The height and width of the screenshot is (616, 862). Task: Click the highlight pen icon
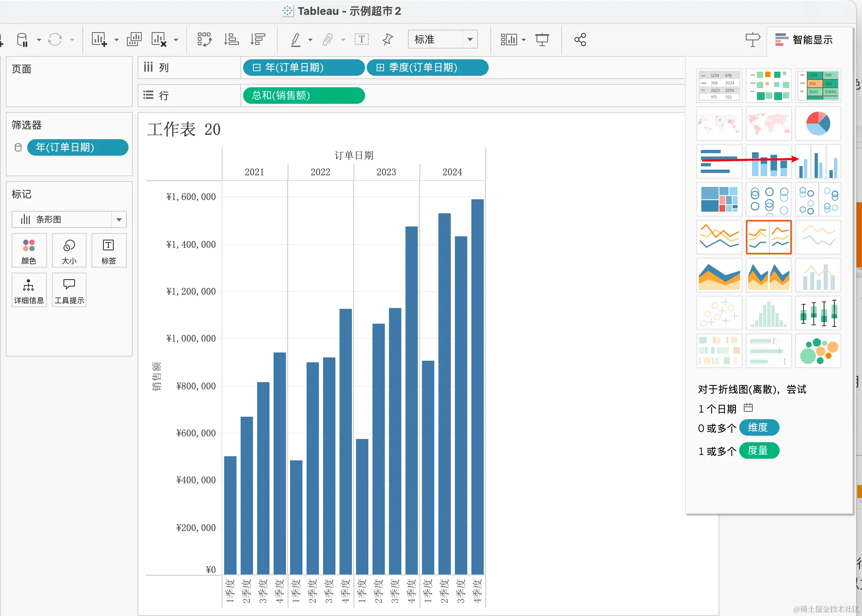295,40
